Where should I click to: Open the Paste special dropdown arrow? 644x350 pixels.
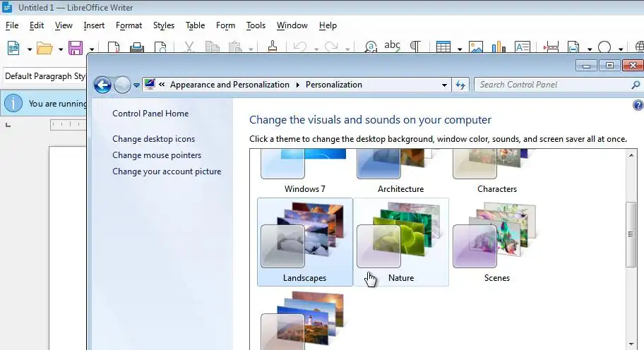click(x=251, y=49)
